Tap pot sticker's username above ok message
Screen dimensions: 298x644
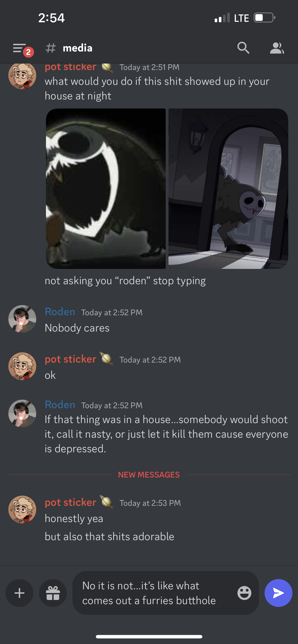70,359
